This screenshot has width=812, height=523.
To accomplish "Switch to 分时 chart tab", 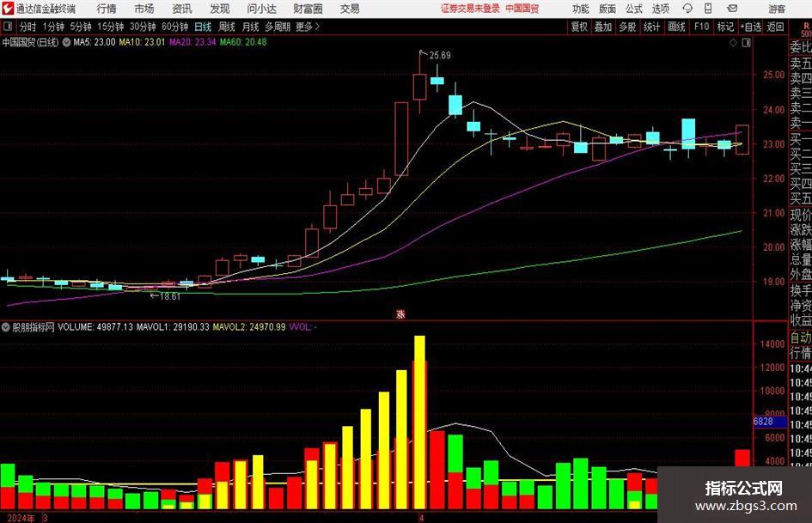I will point(28,27).
